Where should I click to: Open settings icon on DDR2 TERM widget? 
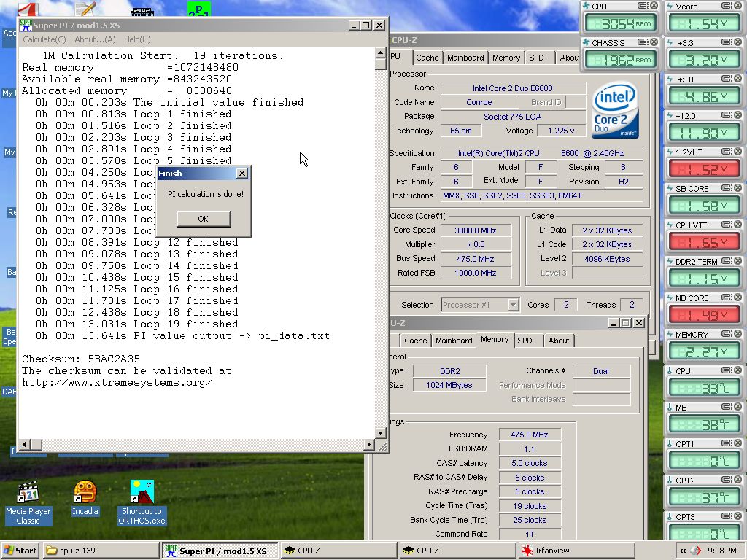tap(727, 262)
